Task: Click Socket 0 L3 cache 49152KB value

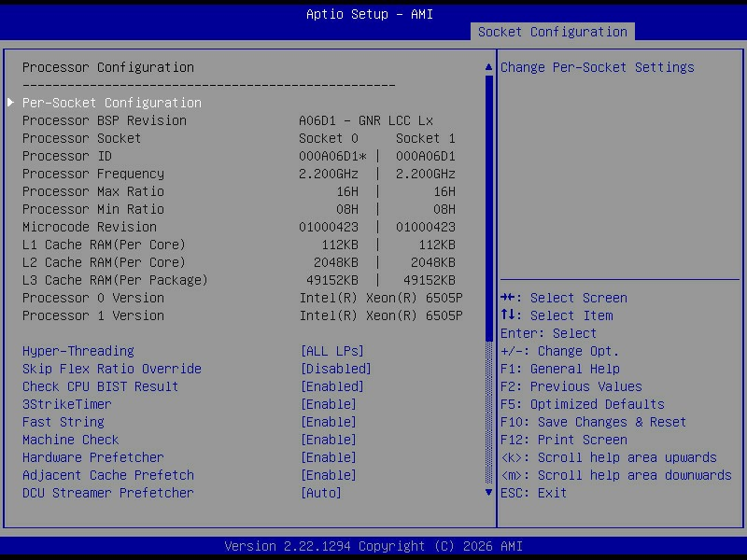Action: pos(332,280)
